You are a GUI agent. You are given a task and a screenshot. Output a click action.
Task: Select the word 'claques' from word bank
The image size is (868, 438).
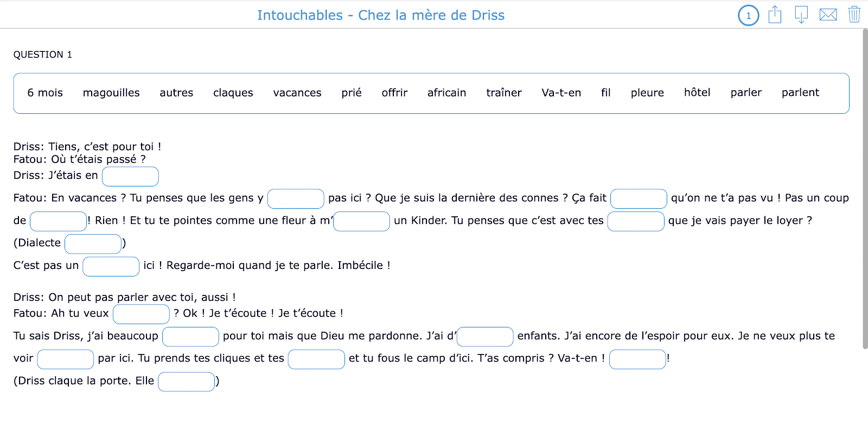(x=233, y=93)
